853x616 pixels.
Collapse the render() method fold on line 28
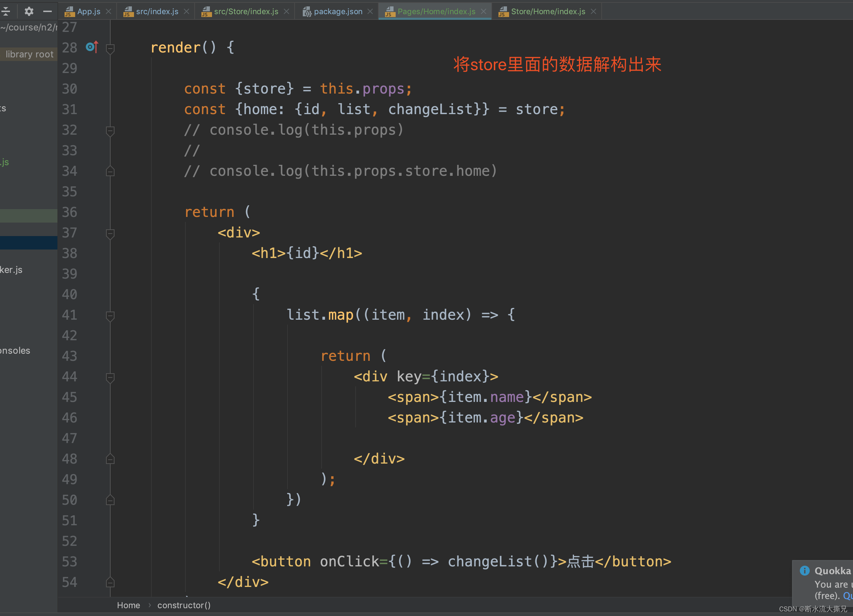(110, 49)
